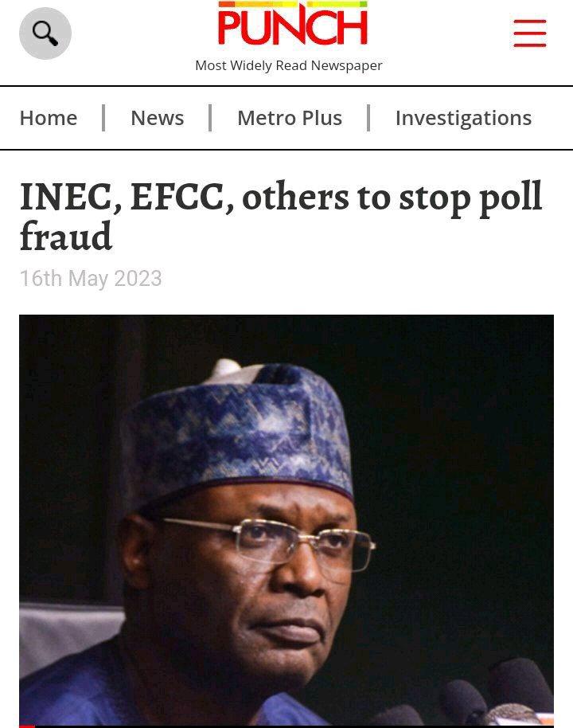Click the word 'fraud' in the headline
This screenshot has width=573, height=728.
coord(66,237)
